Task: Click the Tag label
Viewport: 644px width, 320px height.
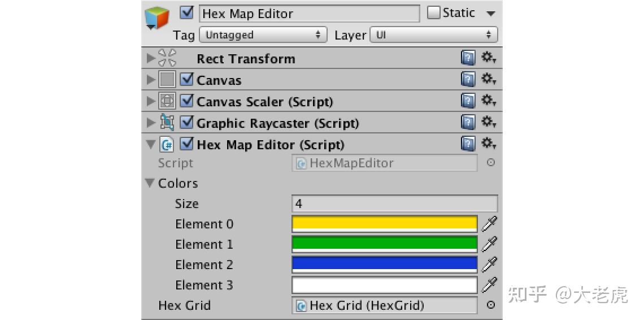Action: [184, 36]
